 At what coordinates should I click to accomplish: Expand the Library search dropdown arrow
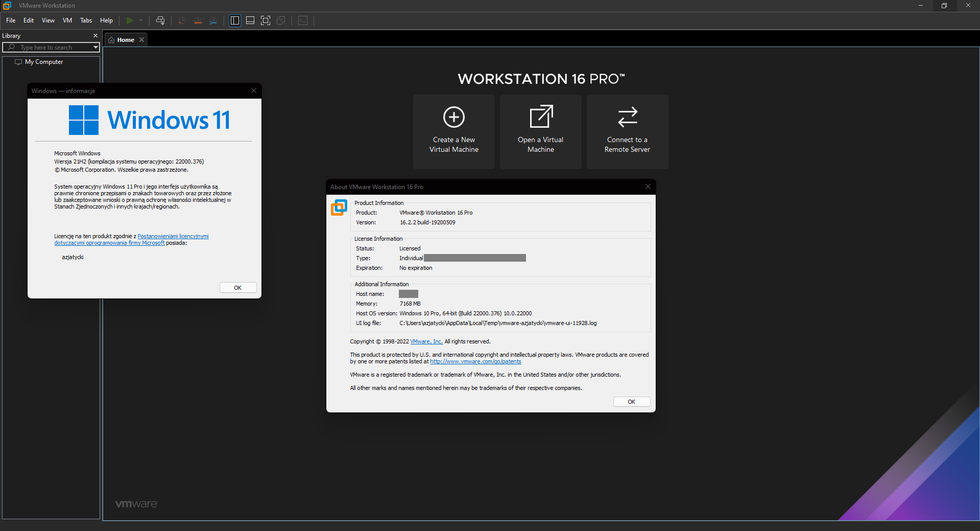coord(95,48)
